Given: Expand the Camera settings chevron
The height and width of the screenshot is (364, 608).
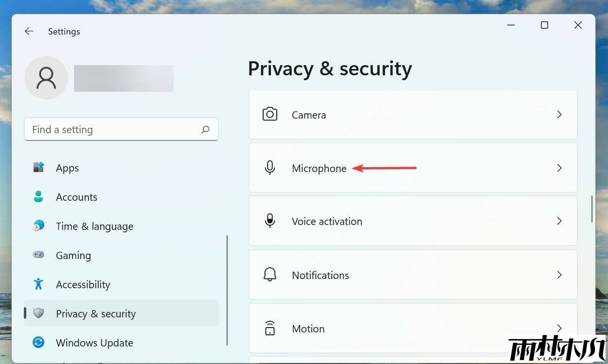Looking at the screenshot, I should (559, 115).
